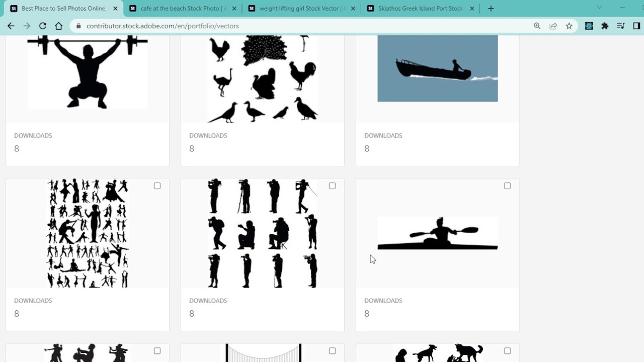Share this page icon
Screen dimensions: 644x362
point(553,26)
